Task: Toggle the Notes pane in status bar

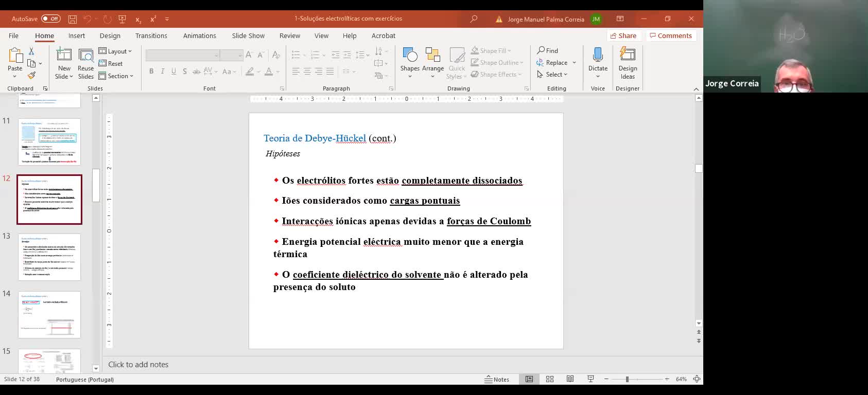Action: [497, 379]
